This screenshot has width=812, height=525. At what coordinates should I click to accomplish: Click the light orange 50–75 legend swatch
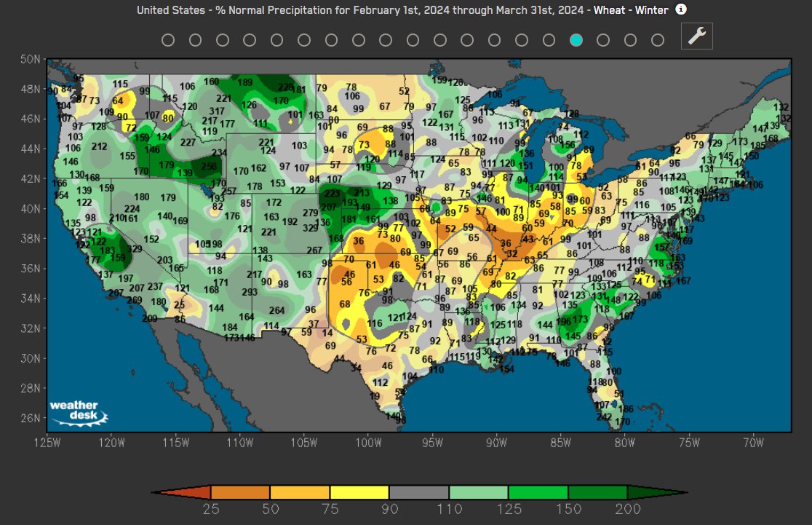[300, 492]
